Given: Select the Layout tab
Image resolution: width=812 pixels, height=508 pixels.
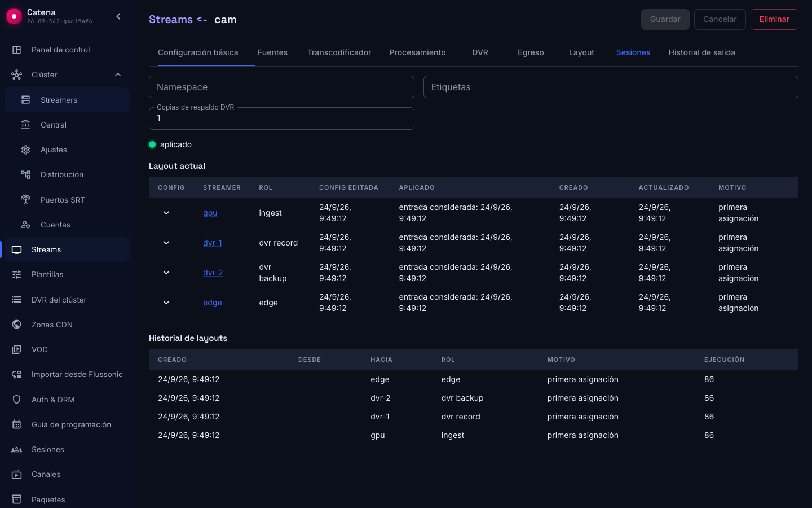Looking at the screenshot, I should 581,52.
